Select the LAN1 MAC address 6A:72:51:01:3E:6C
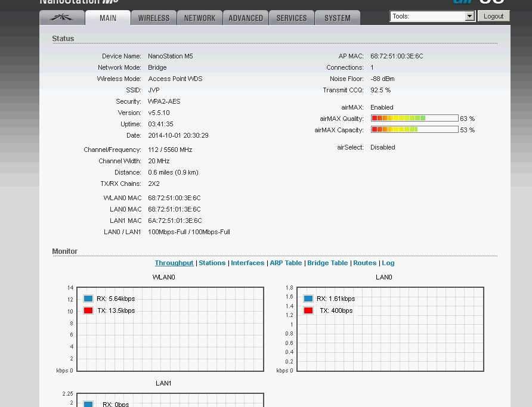Screen dimensions: 532x407 [x=175, y=220]
